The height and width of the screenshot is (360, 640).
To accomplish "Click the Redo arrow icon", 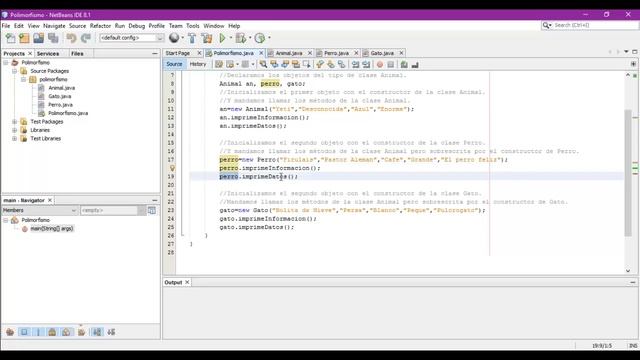I will (86, 38).
